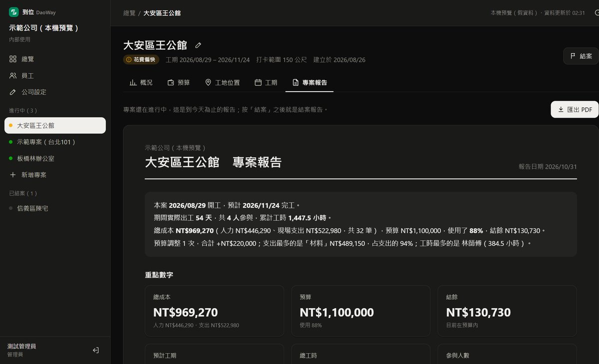This screenshot has height=364, width=599.
Task: Click the 進行中（3）section header
Action: (23, 110)
